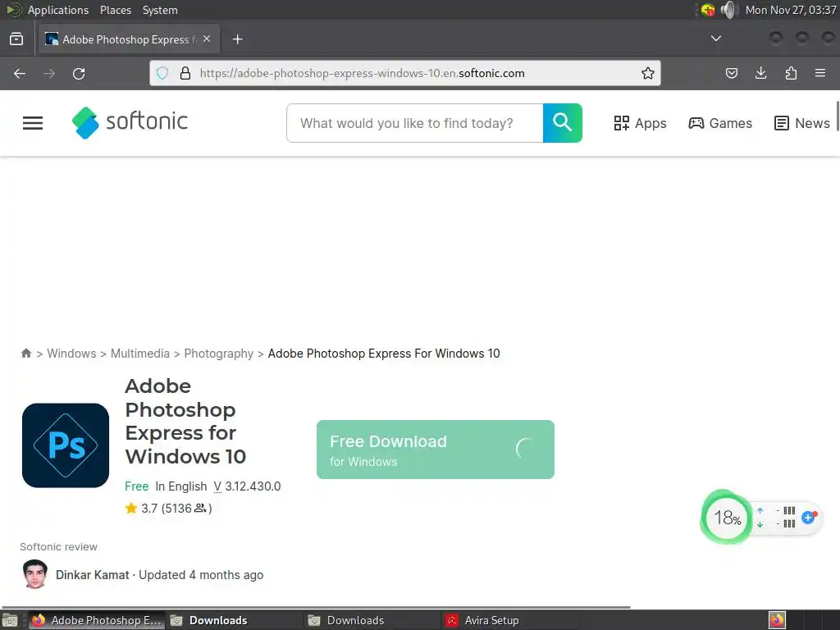
Task: Click the show desktop taskbar icon
Action: tap(10, 620)
